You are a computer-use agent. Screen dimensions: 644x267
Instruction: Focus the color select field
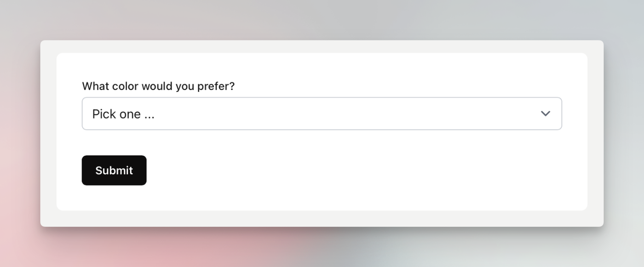click(x=322, y=114)
